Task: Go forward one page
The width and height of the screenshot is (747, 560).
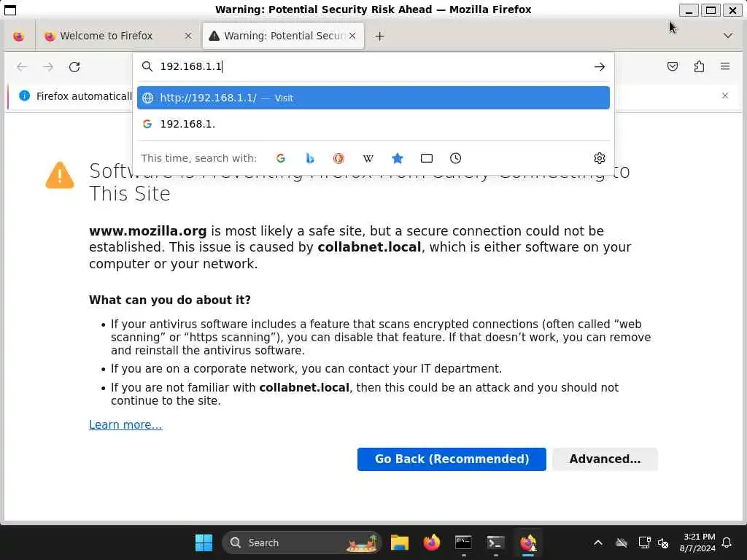Action: point(48,66)
